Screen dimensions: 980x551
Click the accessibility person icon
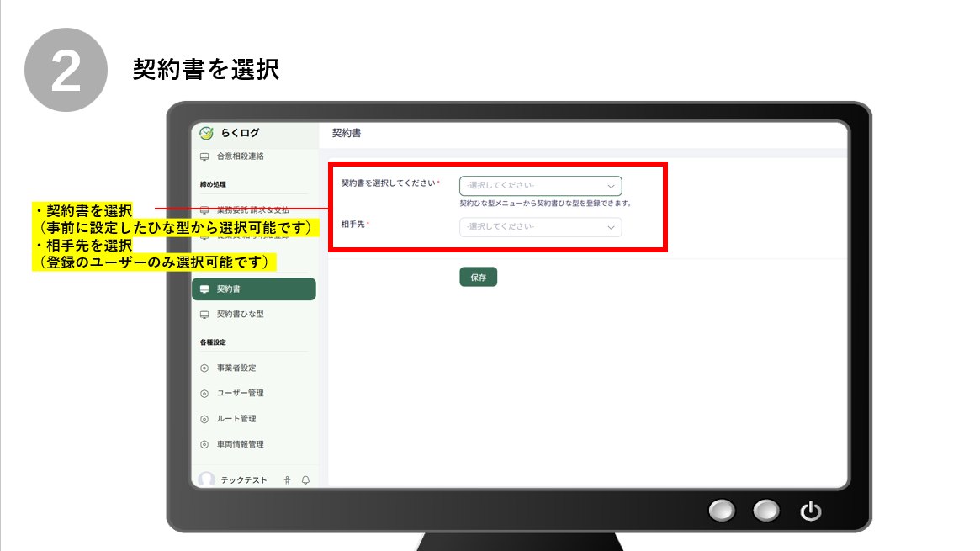click(288, 480)
